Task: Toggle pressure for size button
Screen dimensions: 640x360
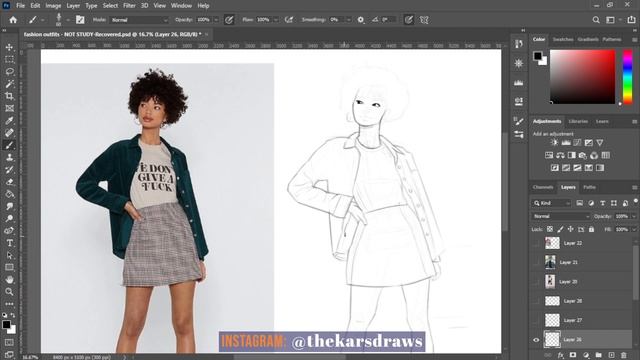Action: 409,20
